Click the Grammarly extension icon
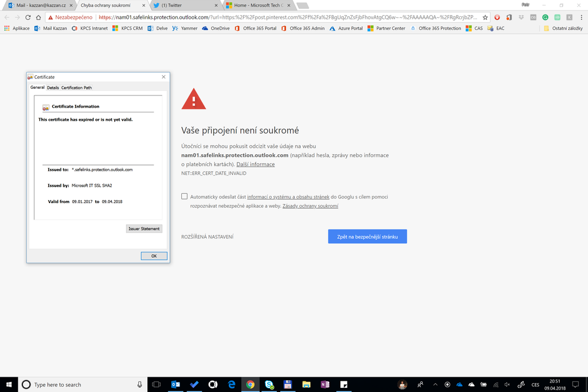588x392 pixels. pos(545,17)
